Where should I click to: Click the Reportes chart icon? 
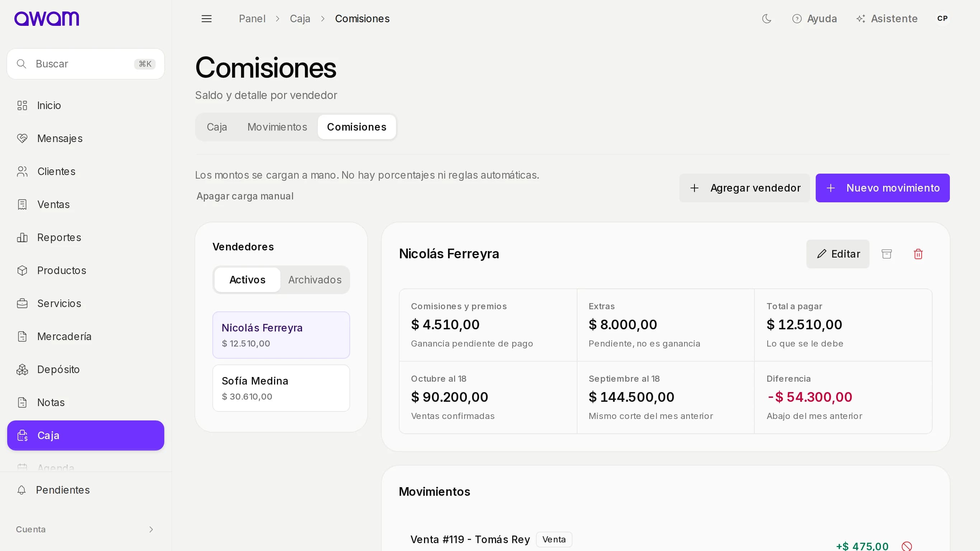(x=22, y=237)
